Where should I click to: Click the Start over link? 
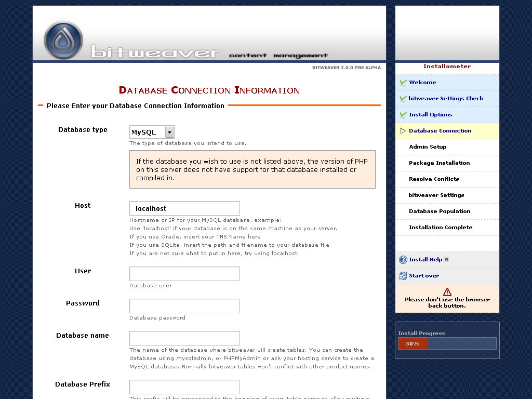click(424, 276)
